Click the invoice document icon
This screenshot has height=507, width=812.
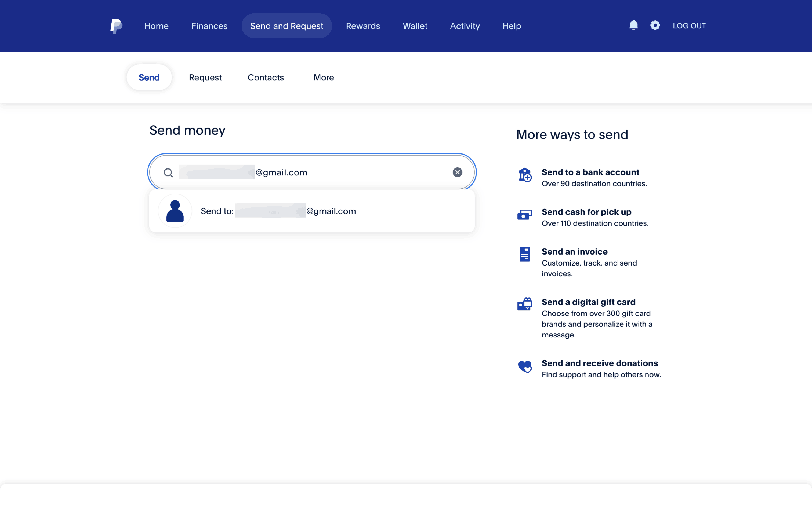524,254
